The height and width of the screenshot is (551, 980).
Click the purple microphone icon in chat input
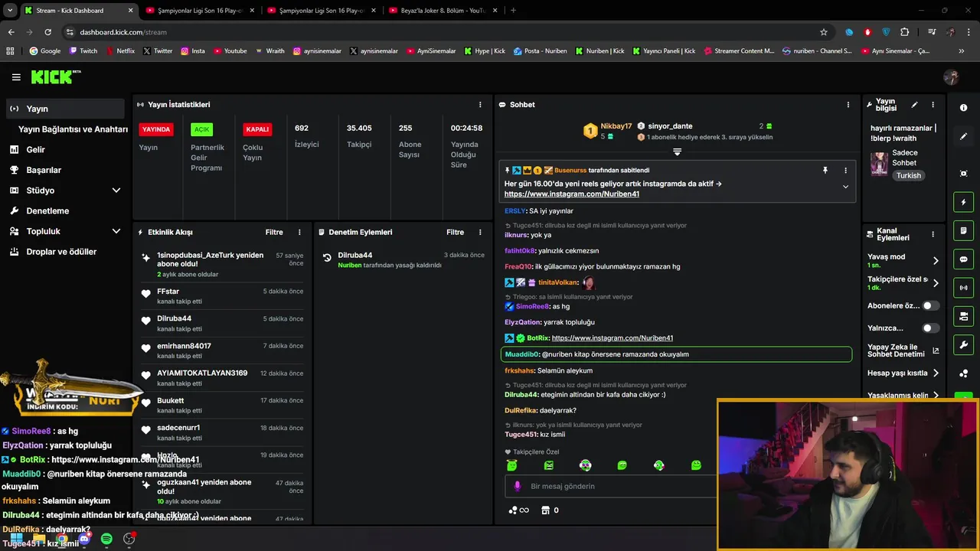tap(518, 486)
